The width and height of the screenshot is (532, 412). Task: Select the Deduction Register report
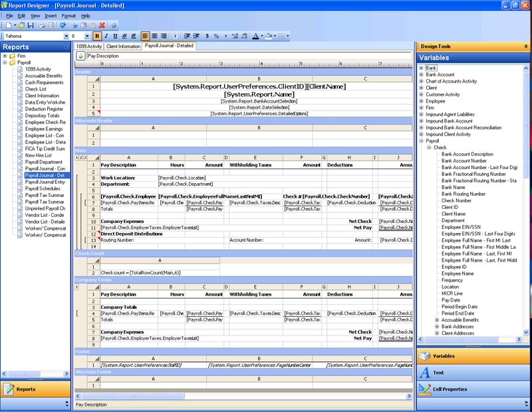pyautogui.click(x=44, y=108)
